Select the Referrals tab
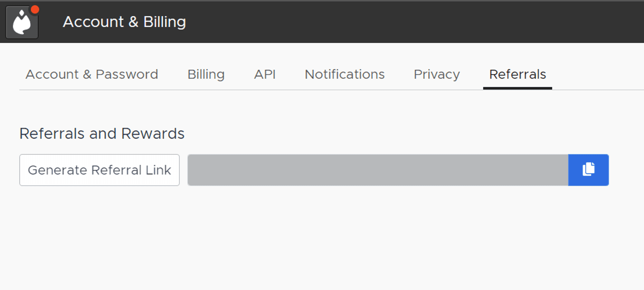 coord(517,74)
